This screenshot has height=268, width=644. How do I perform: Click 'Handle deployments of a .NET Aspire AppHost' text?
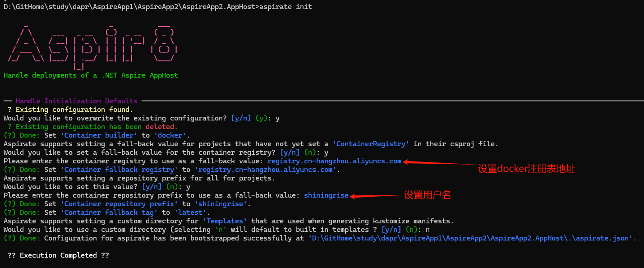click(x=91, y=75)
